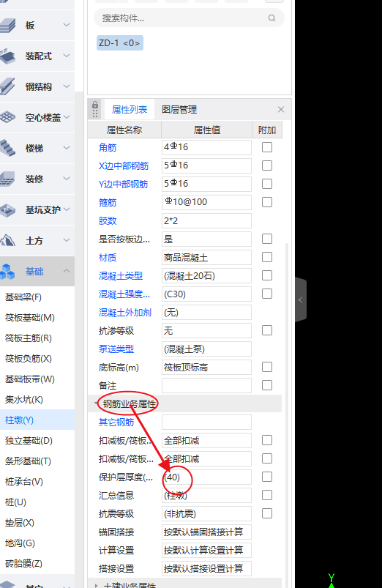
Task: Click the 基坑支护 category icon
Action: [x=8, y=210]
